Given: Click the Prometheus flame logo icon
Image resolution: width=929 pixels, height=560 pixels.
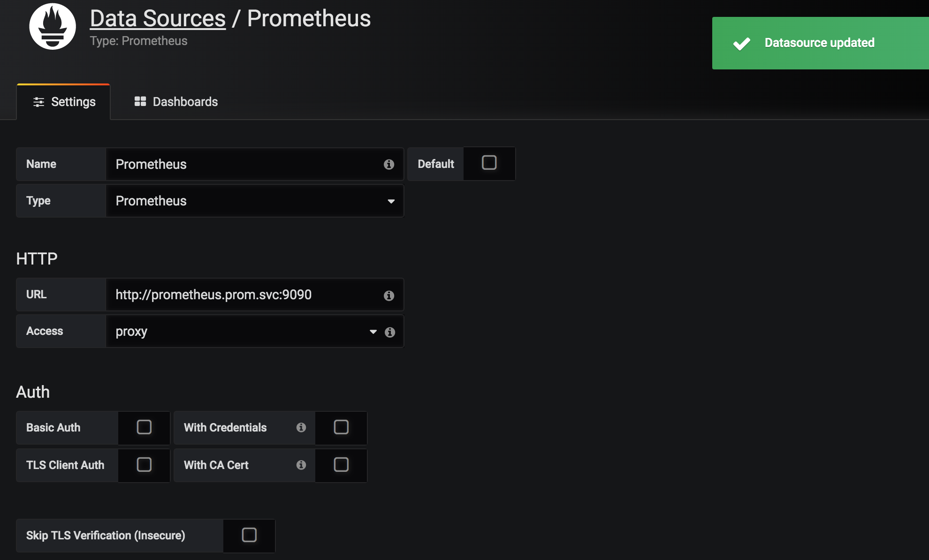Looking at the screenshot, I should [x=53, y=26].
